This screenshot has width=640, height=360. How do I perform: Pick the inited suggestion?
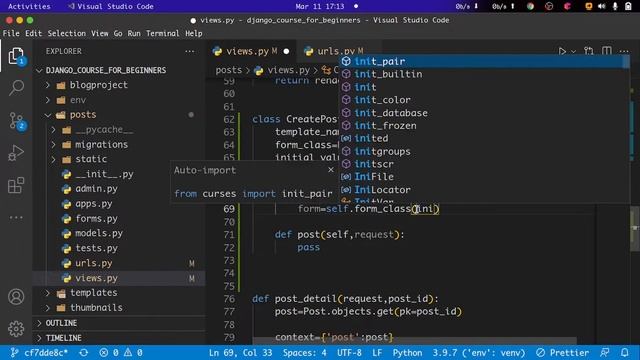tap(484, 138)
